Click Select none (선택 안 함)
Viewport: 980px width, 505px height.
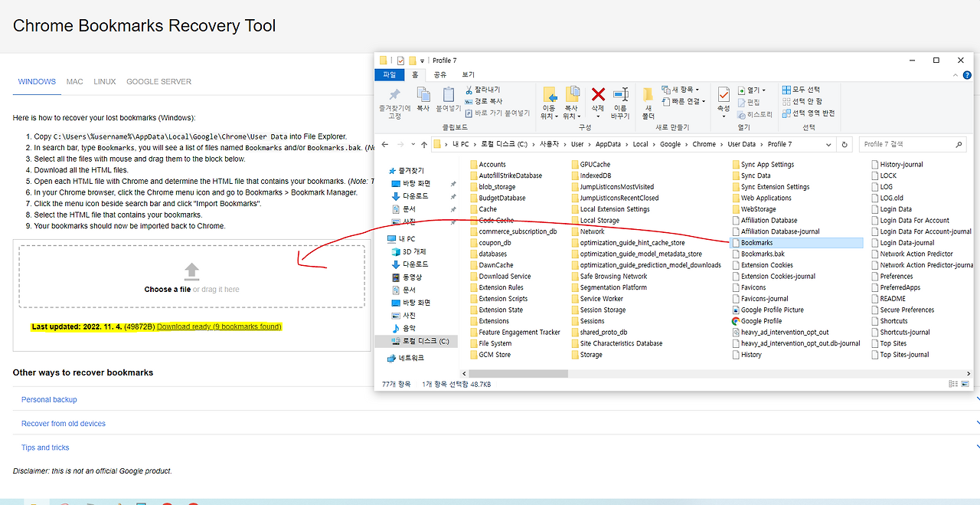[802, 101]
